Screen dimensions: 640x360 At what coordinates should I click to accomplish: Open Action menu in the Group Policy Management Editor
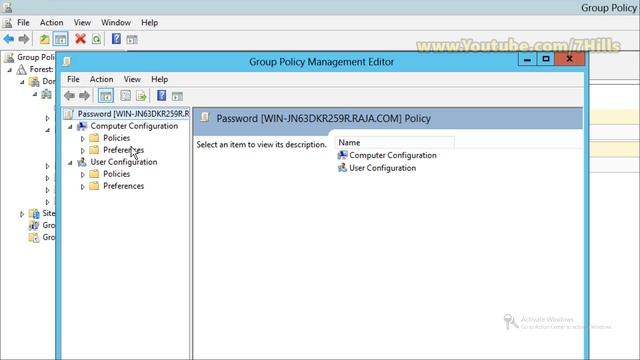[102, 79]
